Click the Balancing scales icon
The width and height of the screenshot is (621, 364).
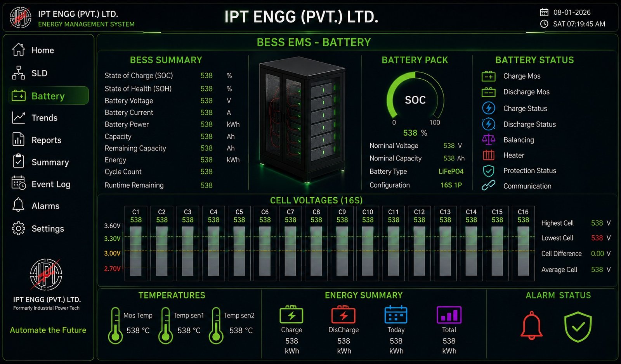(488, 139)
